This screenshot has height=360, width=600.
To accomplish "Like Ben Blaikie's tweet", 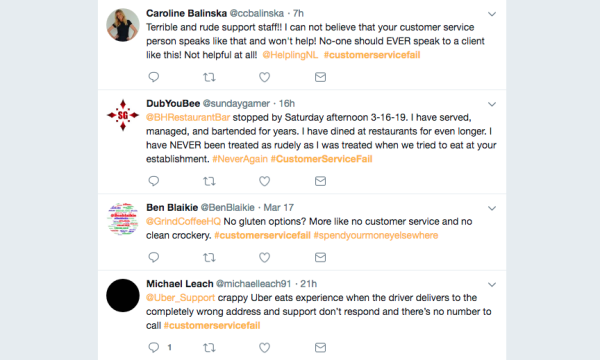I will (x=264, y=257).
